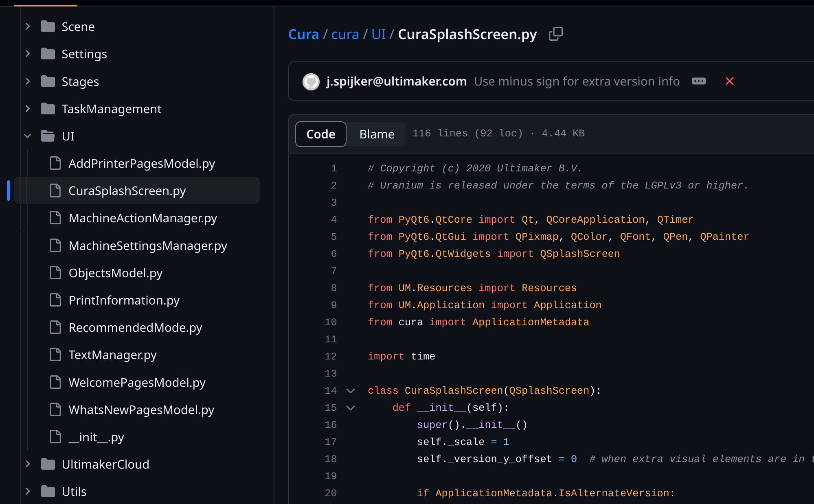Click file icon beside PrintInformation.py
Screen dimensions: 814x504
point(55,300)
